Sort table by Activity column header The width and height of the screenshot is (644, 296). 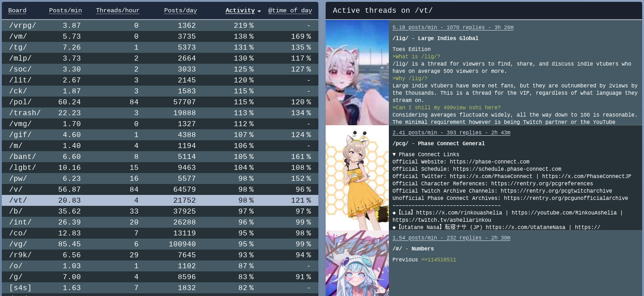240,10
